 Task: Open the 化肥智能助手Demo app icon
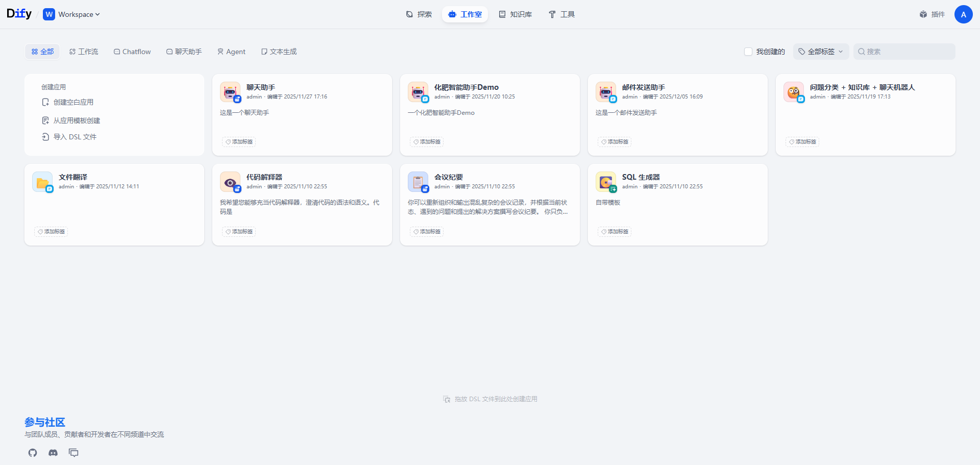418,92
